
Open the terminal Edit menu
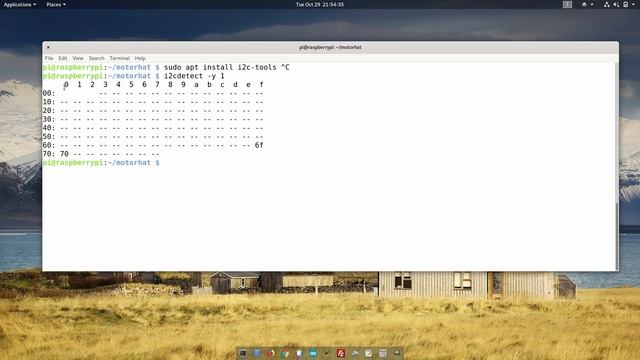click(x=63, y=58)
